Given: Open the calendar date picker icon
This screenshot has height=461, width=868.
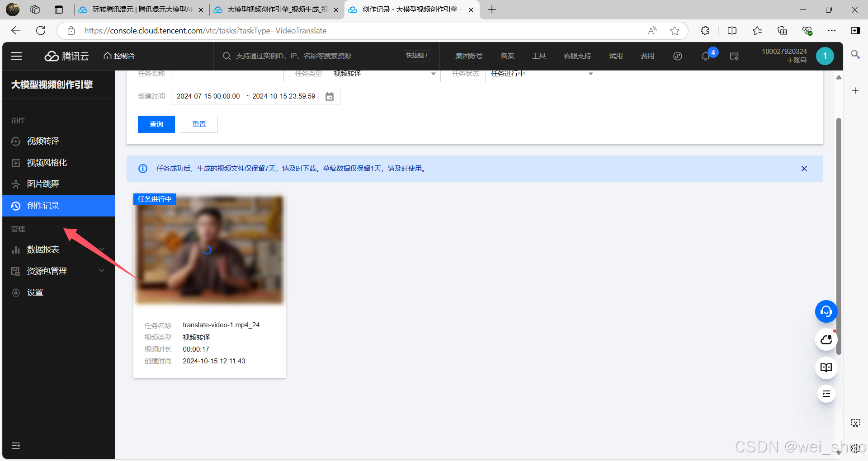Looking at the screenshot, I should tap(330, 96).
